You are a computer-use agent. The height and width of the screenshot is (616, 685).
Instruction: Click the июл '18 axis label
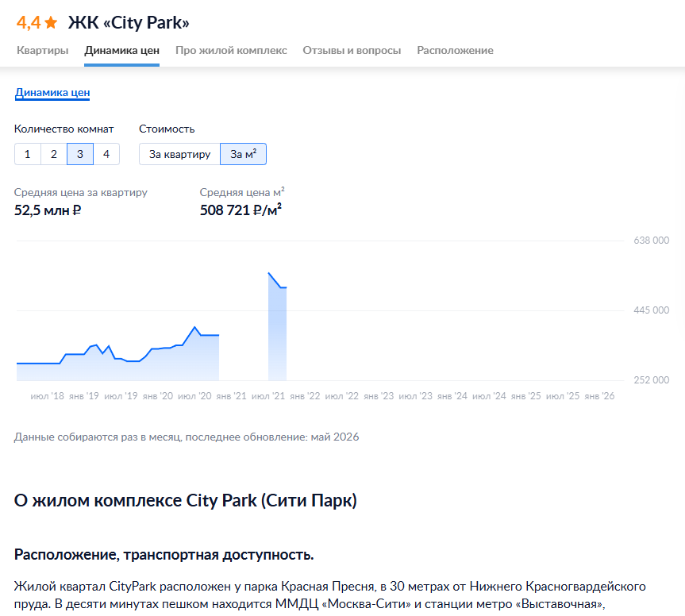pyautogui.click(x=47, y=396)
